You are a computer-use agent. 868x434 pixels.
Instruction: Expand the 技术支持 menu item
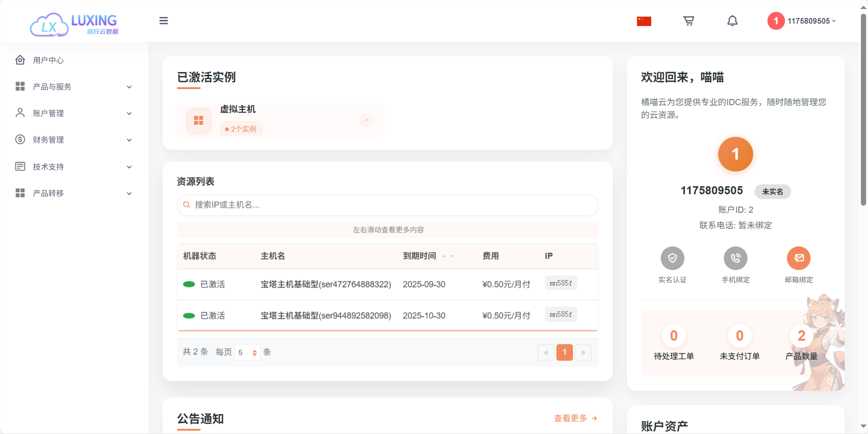[74, 167]
